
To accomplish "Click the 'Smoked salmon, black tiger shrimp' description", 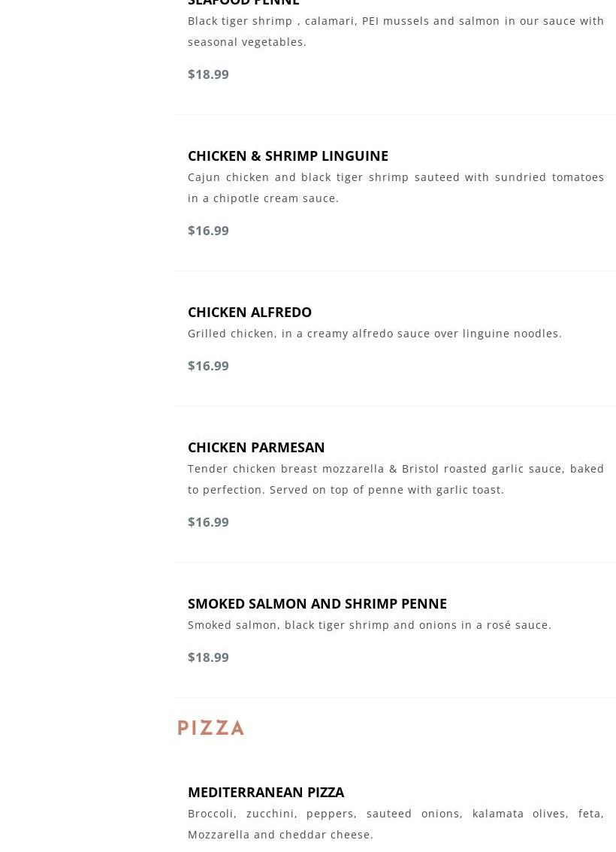I will click(369, 625).
